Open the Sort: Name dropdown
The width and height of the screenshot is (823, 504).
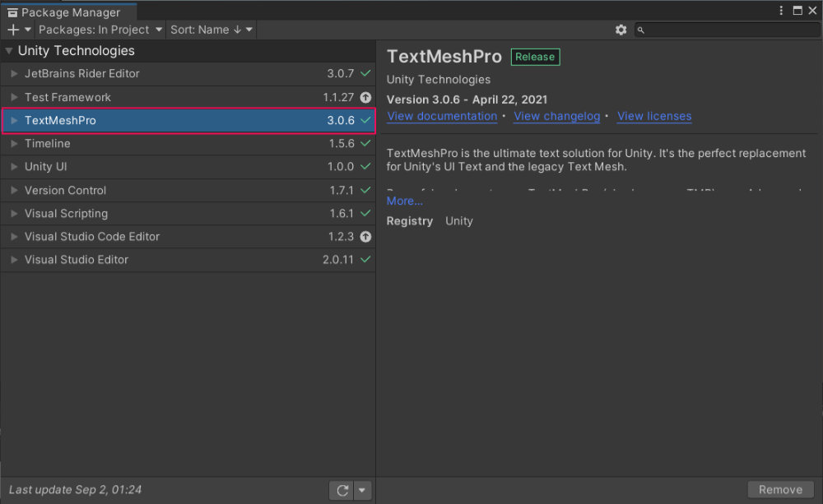click(x=212, y=30)
